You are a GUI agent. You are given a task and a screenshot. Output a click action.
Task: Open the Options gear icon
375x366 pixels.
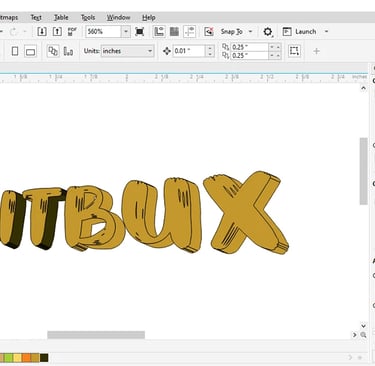[x=268, y=32]
